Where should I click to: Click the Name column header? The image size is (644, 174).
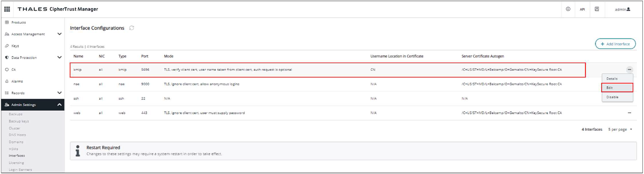point(79,56)
